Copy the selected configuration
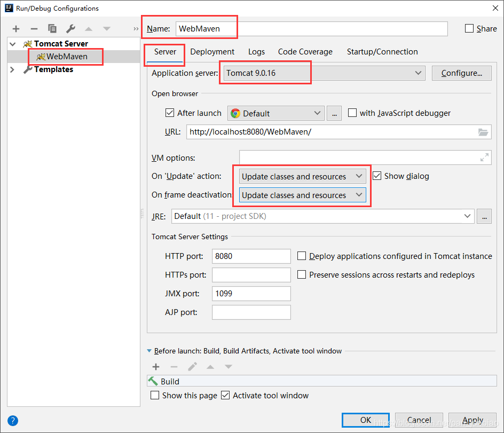Image resolution: width=504 pixels, height=433 pixels. coord(52,29)
